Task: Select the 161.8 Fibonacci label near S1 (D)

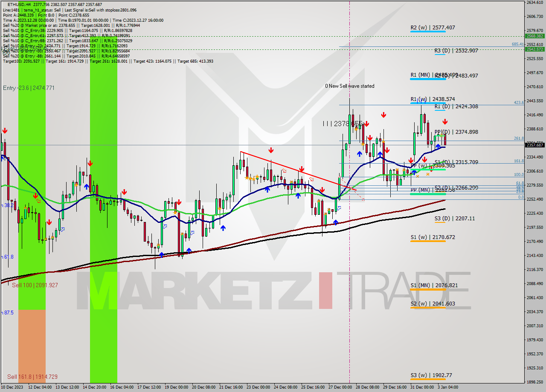Action: pyautogui.click(x=519, y=161)
